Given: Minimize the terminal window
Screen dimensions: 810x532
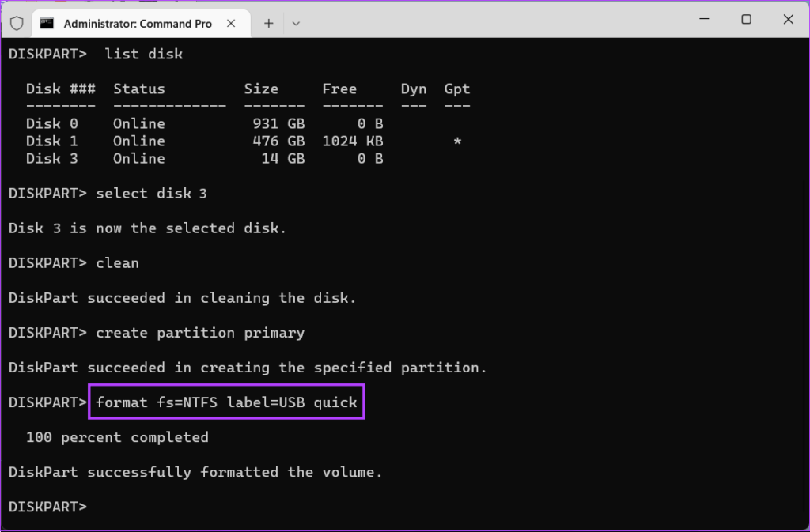Looking at the screenshot, I should click(x=703, y=19).
